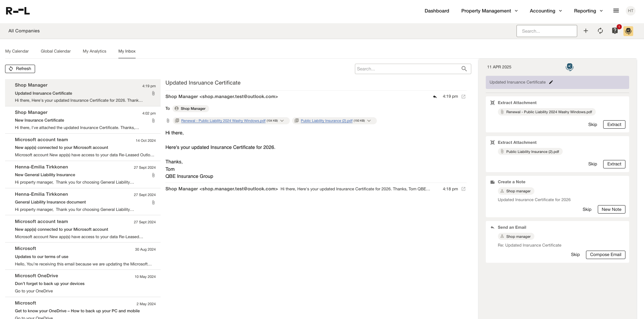644x319 pixels.
Task: Click the reply arrow icon on email
Action: (435, 97)
